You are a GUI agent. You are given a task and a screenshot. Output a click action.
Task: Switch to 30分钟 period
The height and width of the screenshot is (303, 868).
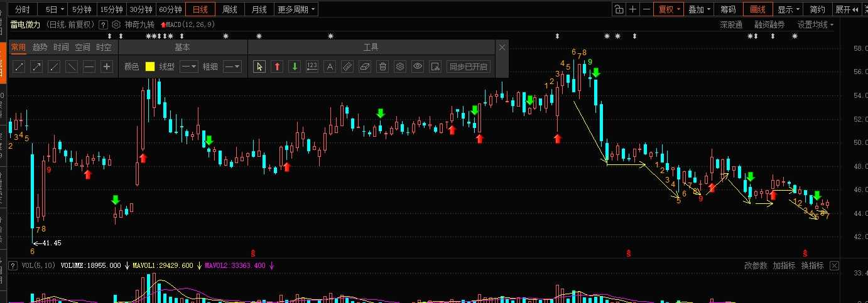click(141, 9)
